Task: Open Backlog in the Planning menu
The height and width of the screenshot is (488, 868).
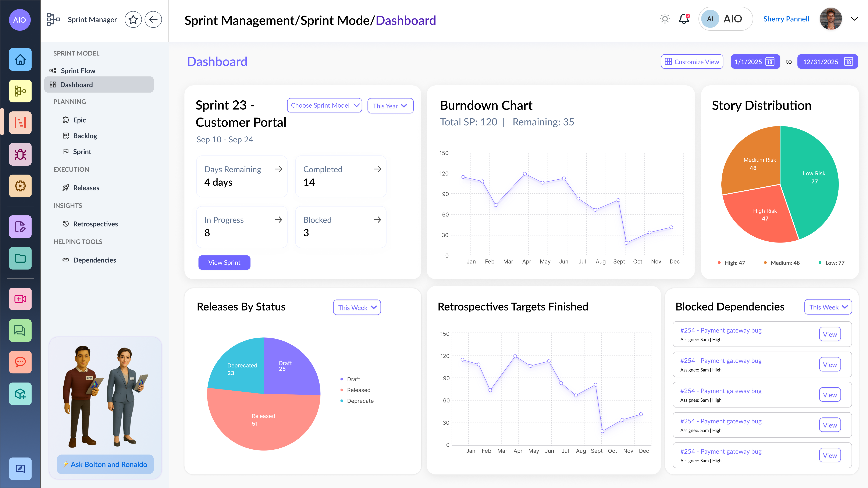Action: [85, 136]
